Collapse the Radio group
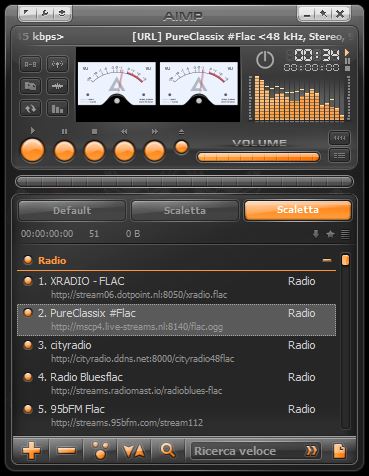Image resolution: width=369 pixels, height=476 pixels. point(327,260)
